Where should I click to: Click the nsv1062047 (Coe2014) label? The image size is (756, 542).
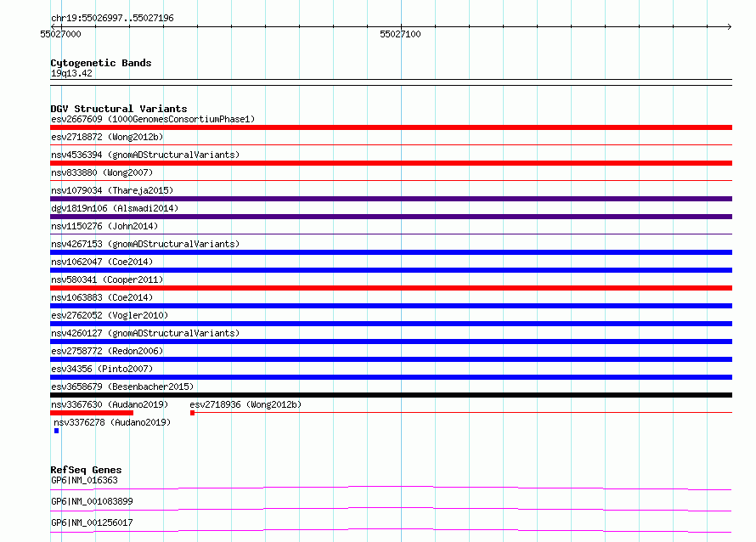[x=102, y=262]
